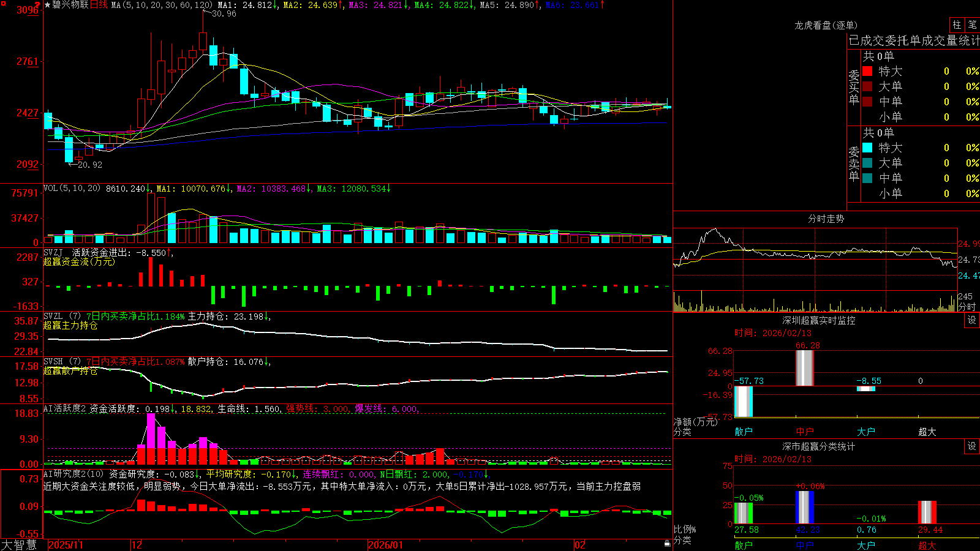This screenshot has width=980, height=551.
Task: Click the teal 中单 swatch under 委卖单
Action: (x=867, y=178)
